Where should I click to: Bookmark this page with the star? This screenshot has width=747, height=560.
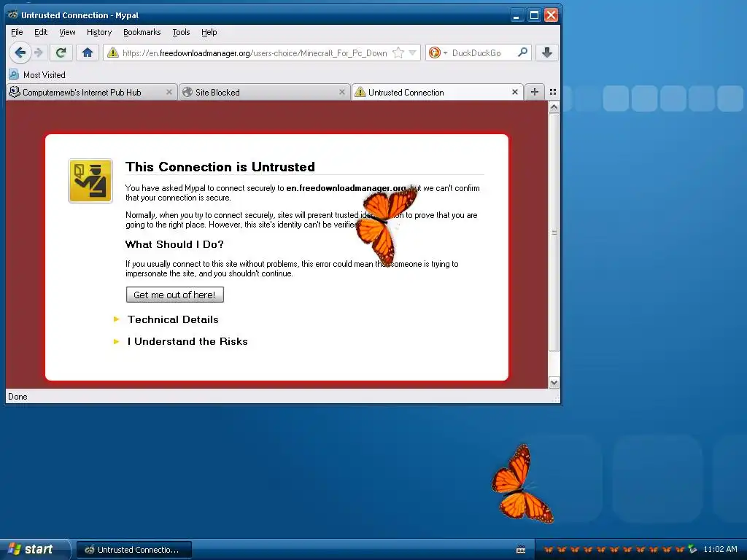[x=398, y=52]
